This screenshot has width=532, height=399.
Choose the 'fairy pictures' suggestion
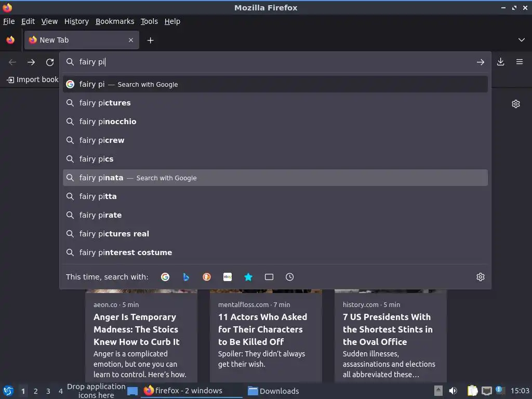(275, 103)
